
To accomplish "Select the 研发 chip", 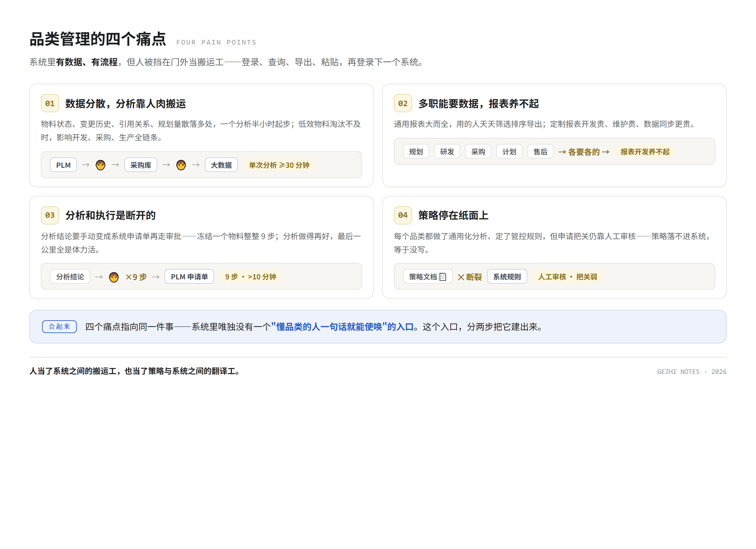I will (447, 151).
